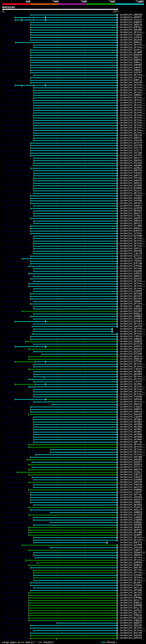The height and width of the screenshot is (644, 146).
Task: Select hit label UniRef100_C9JC00
Action: click(x=131, y=20)
